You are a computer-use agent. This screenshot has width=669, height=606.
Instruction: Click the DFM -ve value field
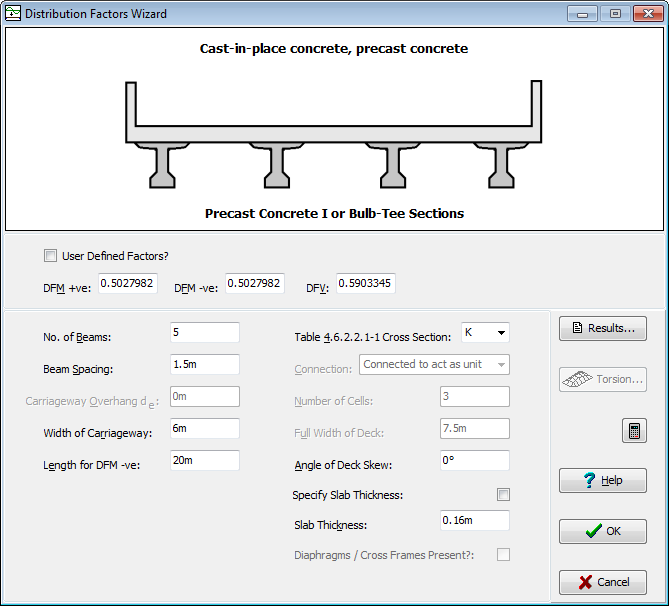(x=255, y=283)
